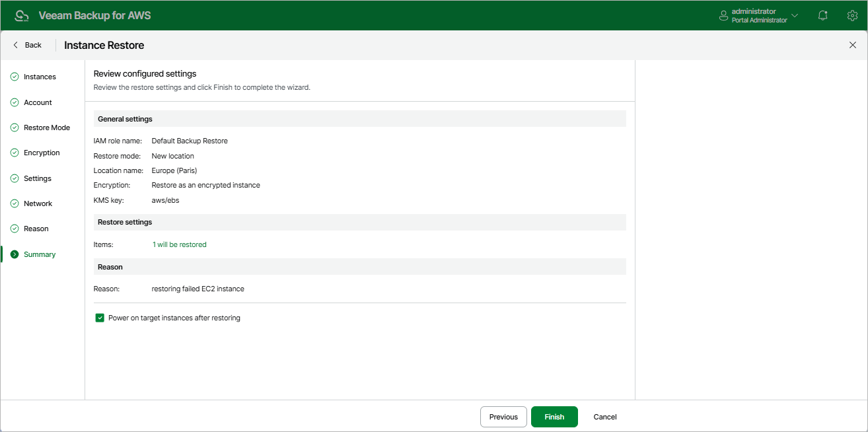Click 'Restore as an encrypted instance' text
868x432 pixels.
click(x=206, y=185)
